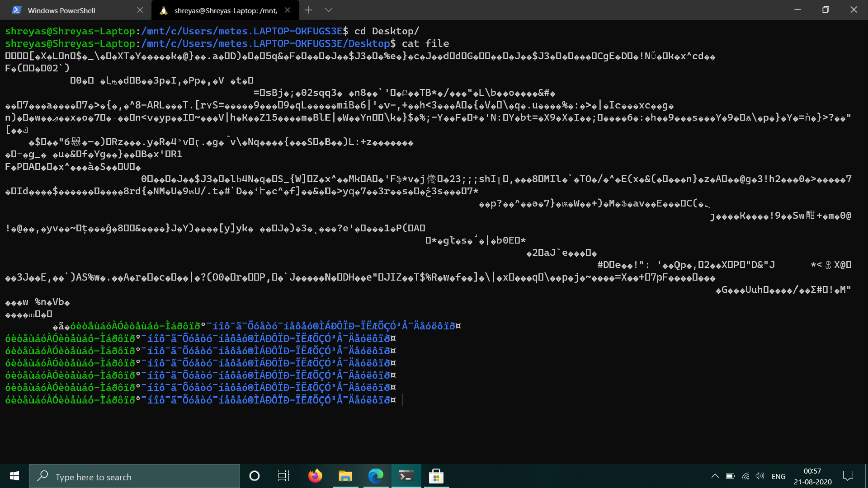Open a new terminal tab with plus button

tap(308, 10)
